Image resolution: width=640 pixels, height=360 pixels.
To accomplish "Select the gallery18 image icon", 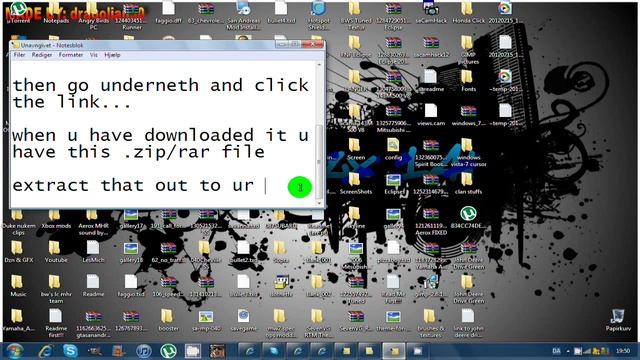I will (x=131, y=252).
